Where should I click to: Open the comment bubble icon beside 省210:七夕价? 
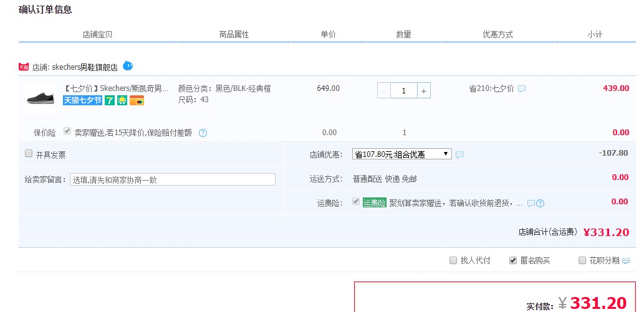coord(522,88)
